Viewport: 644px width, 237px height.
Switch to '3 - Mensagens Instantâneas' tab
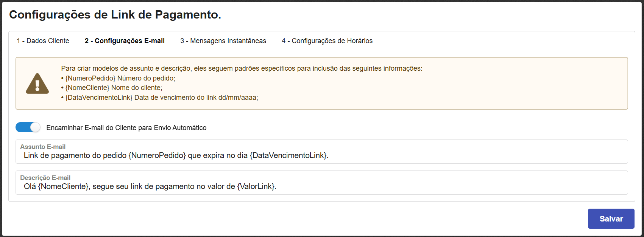click(223, 41)
